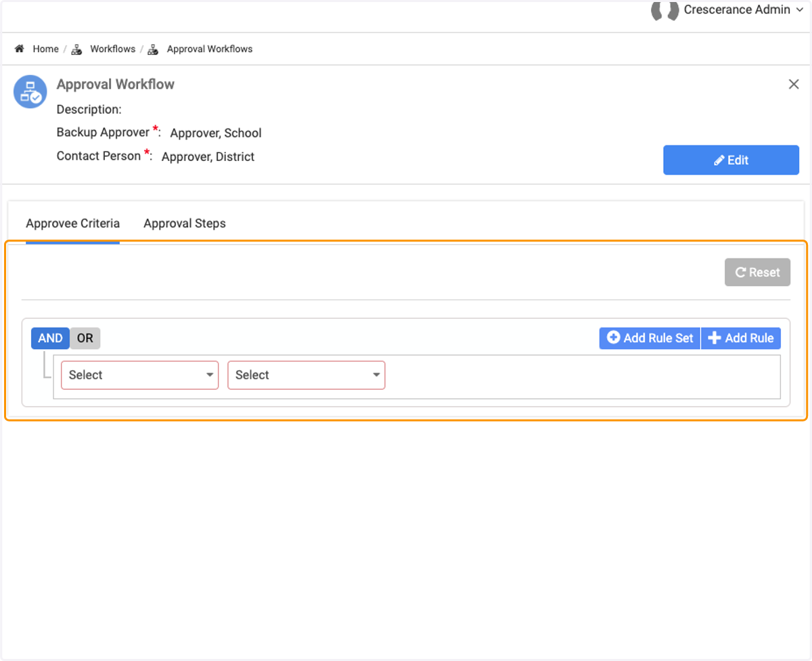Click the blue Edit button
The height and width of the screenshot is (661, 812).
731,160
